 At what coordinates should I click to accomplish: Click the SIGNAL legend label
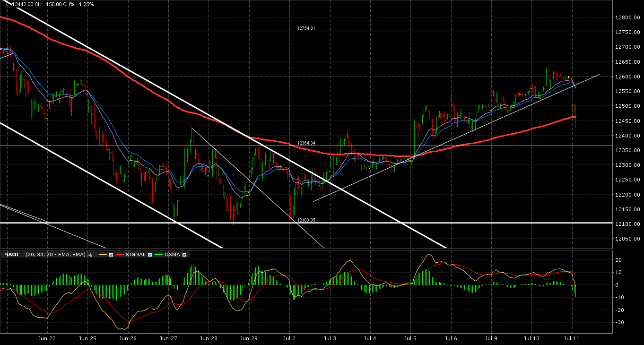point(136,255)
